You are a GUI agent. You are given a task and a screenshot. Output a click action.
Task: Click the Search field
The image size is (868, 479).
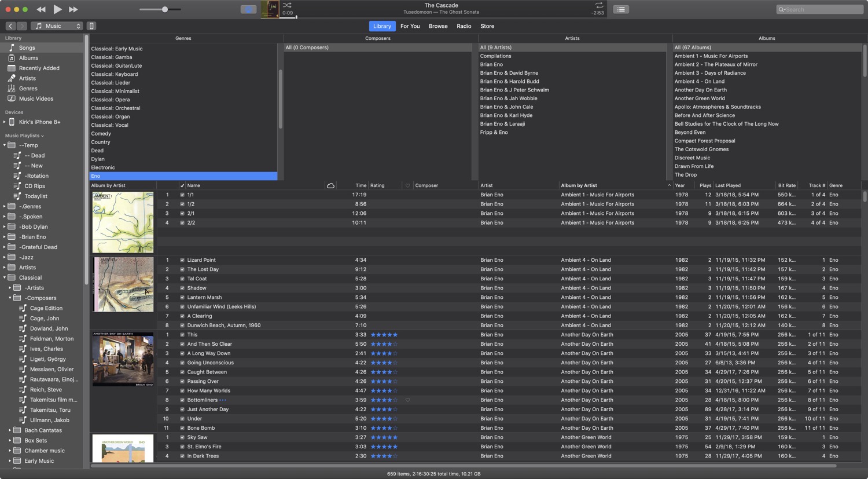point(820,9)
